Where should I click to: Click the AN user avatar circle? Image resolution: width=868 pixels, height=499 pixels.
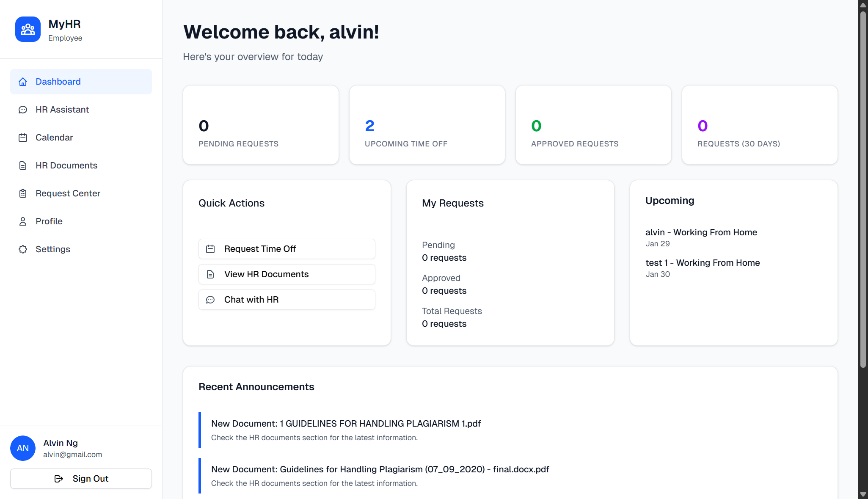point(23,448)
